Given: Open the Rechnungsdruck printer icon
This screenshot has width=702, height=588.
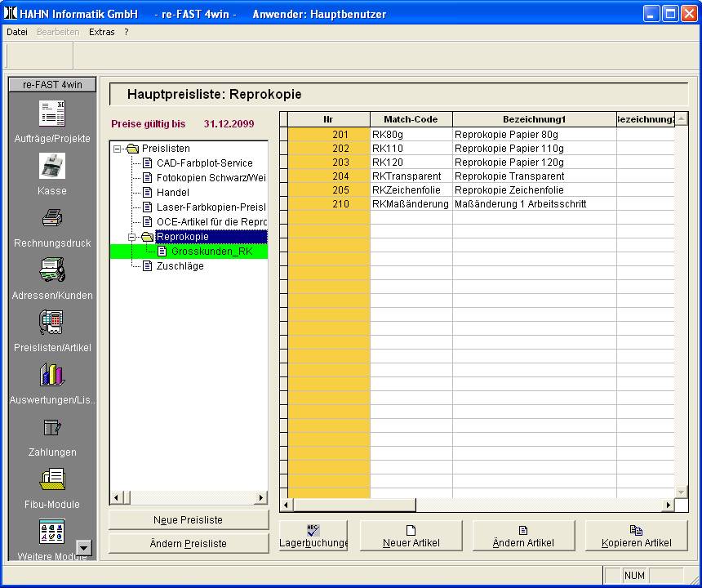Looking at the screenshot, I should tap(52, 218).
